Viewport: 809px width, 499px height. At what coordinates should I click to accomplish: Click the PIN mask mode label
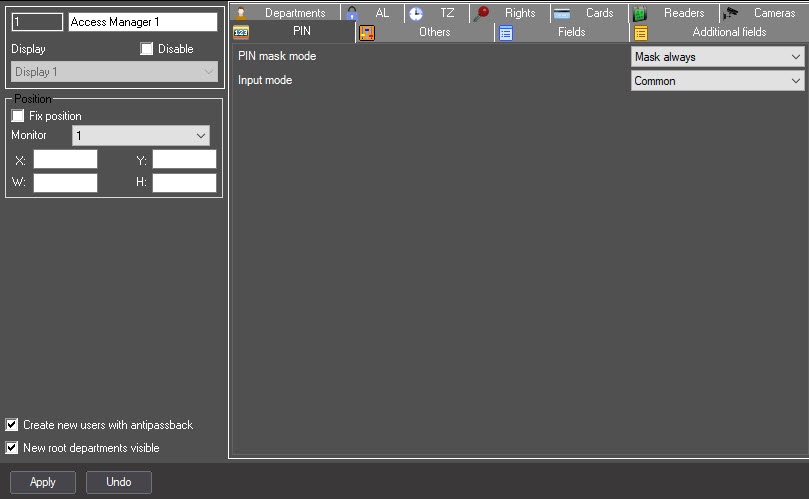(x=277, y=56)
